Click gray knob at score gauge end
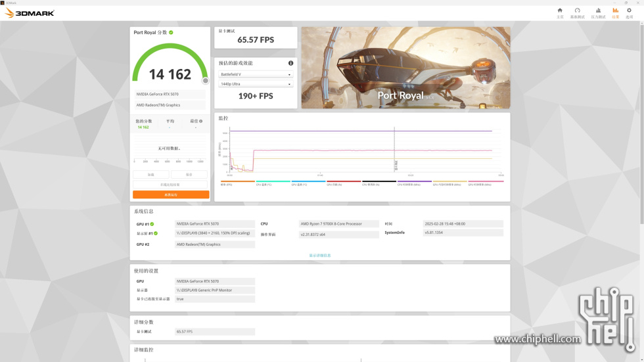 205,81
